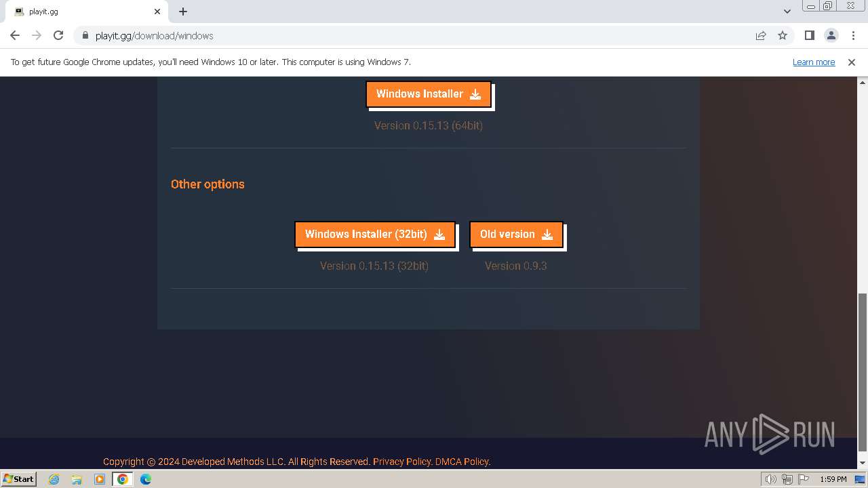
Task: Click the address bar URL field
Action: coord(420,35)
